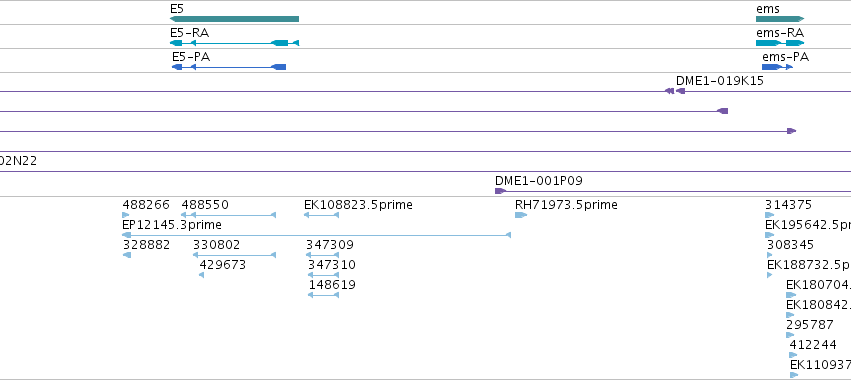Select the 330802 feature span
The image size is (851, 380).
pyautogui.click(x=234, y=255)
